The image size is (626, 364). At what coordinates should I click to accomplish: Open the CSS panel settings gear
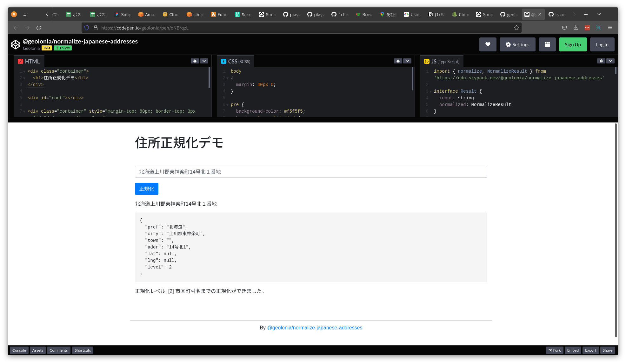[398, 61]
